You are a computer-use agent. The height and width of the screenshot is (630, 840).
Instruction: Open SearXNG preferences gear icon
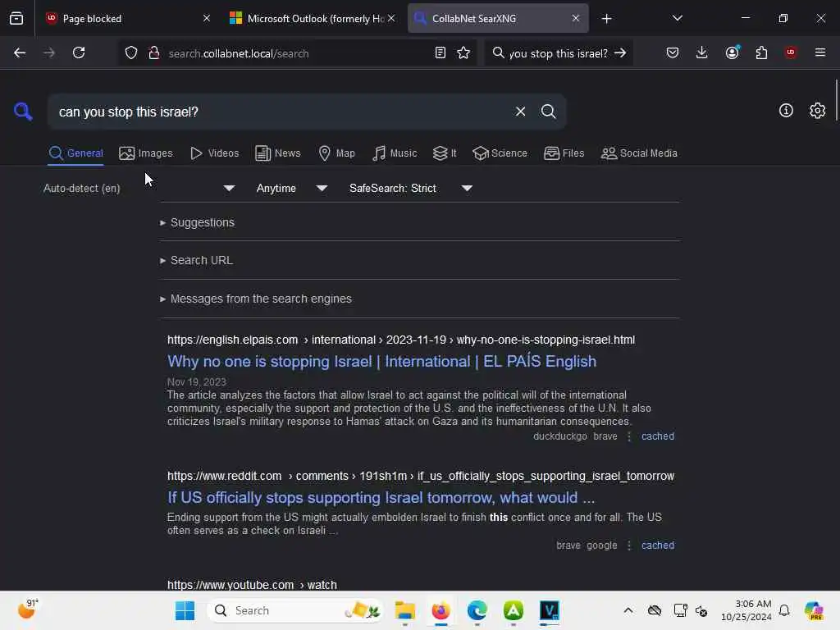817,111
